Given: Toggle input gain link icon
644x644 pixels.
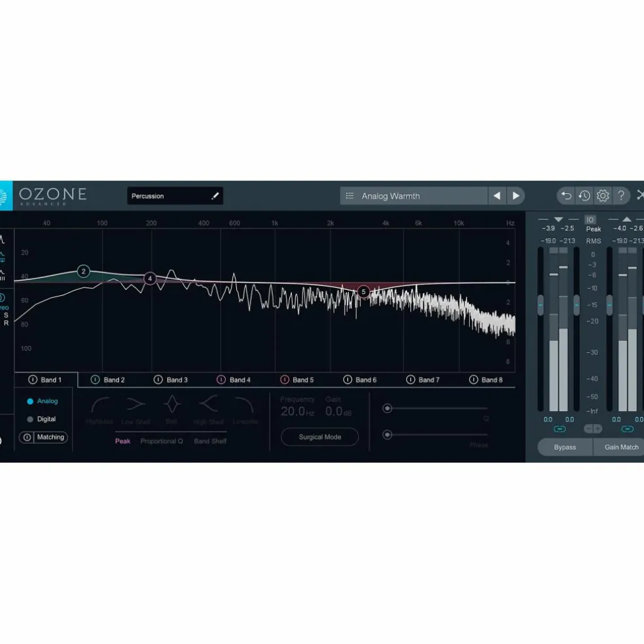Looking at the screenshot, I should (x=560, y=429).
